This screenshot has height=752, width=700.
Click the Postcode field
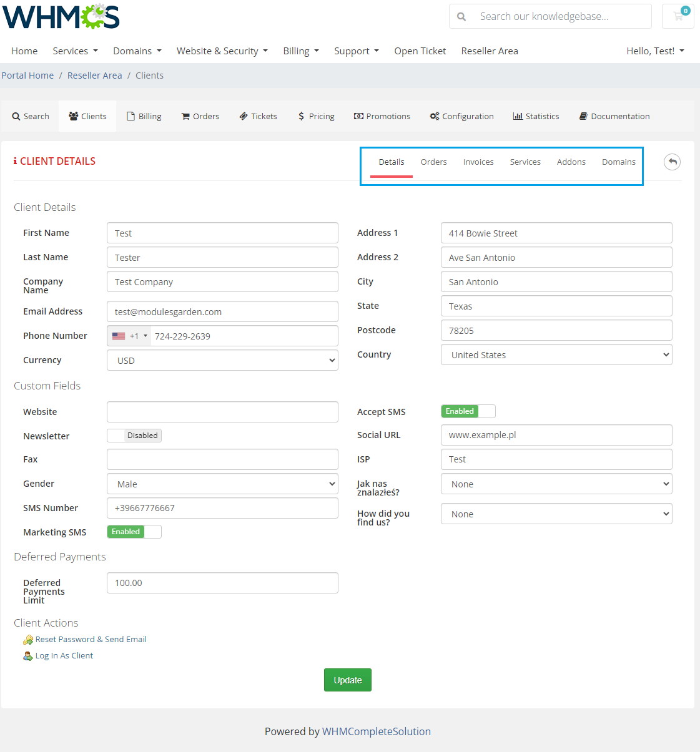tap(556, 330)
